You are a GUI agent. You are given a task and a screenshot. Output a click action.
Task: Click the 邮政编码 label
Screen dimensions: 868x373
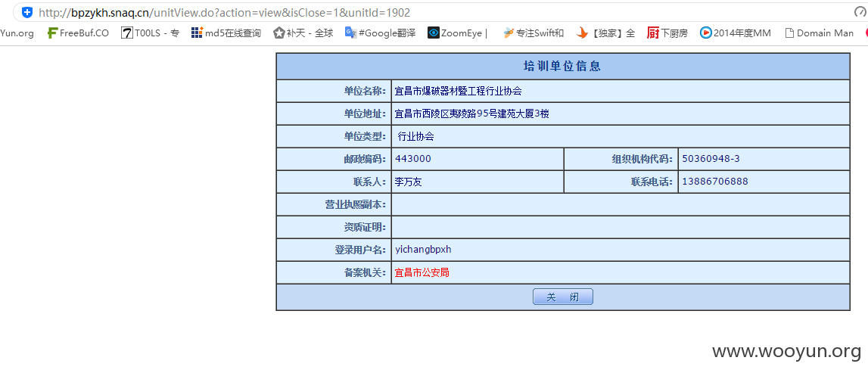tap(365, 160)
